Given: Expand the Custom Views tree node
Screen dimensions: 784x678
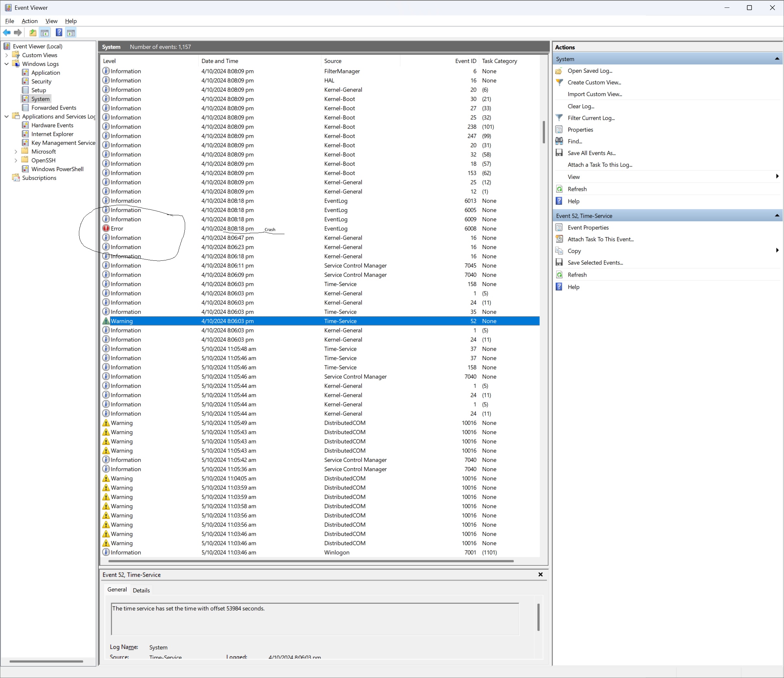Looking at the screenshot, I should (6, 55).
